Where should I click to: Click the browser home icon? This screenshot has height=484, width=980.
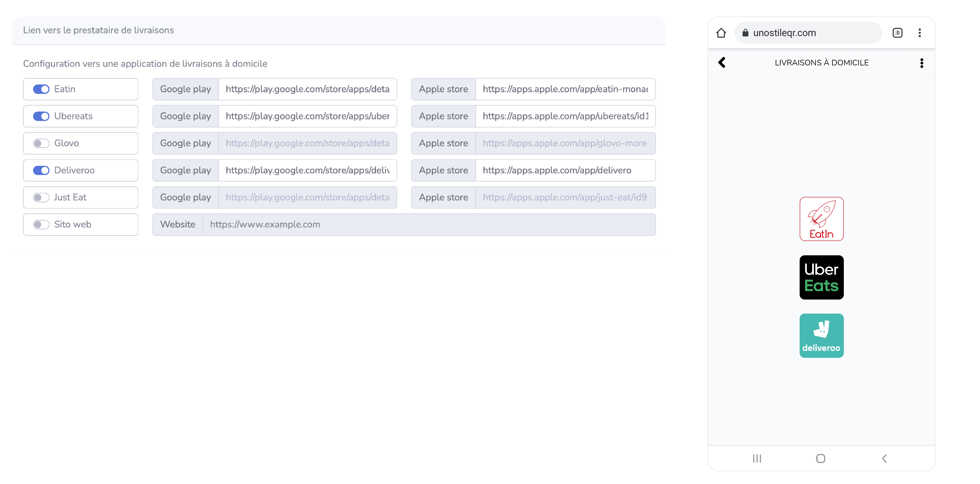point(720,33)
